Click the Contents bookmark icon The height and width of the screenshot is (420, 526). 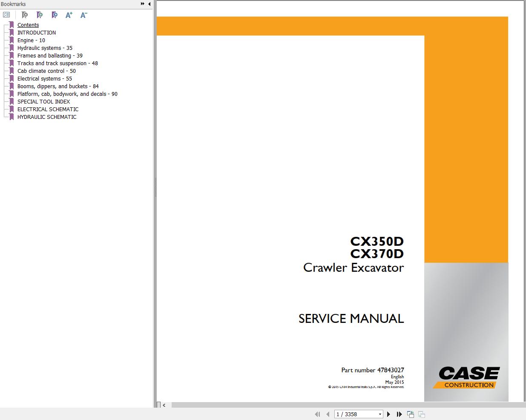tap(11, 25)
